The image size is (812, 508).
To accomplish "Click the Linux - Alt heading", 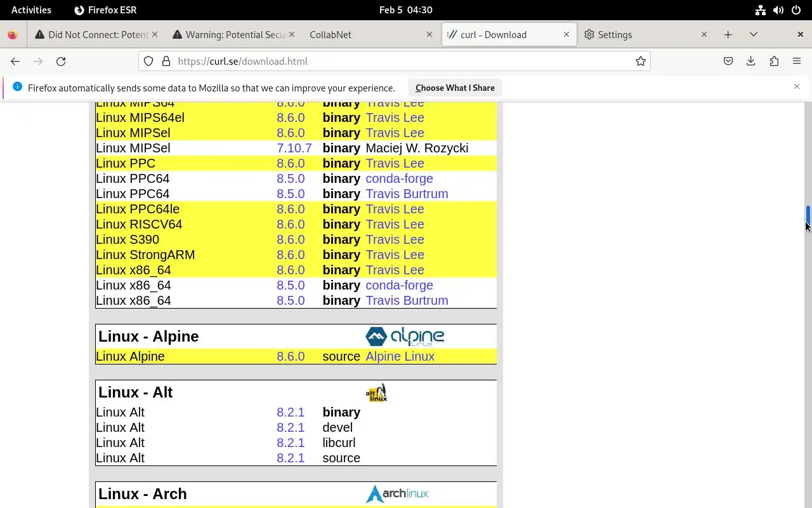I will [135, 392].
